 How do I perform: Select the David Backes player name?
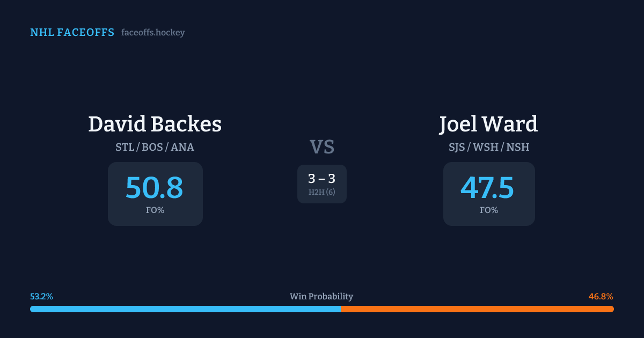click(x=155, y=124)
